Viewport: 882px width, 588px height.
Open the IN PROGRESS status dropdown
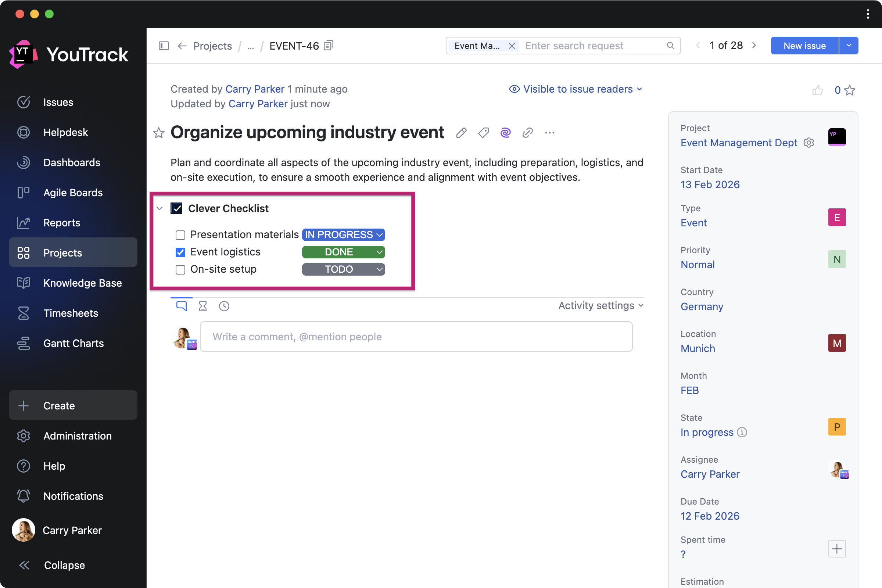pos(343,235)
